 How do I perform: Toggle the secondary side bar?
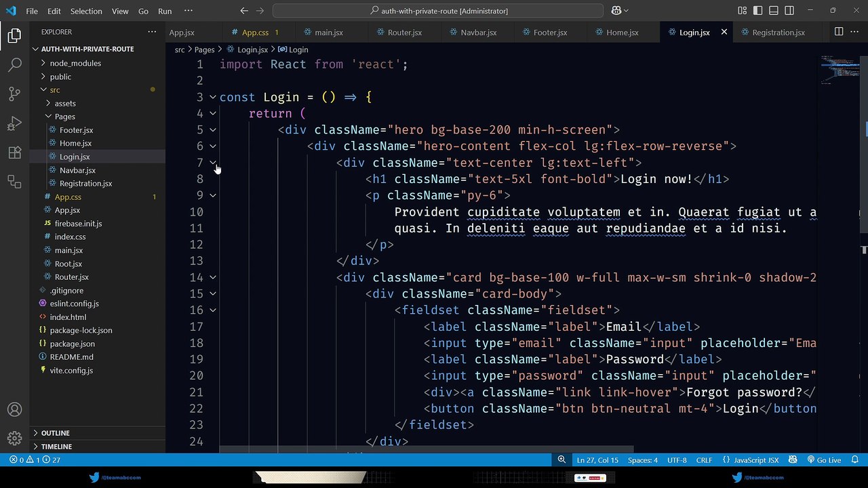click(789, 11)
